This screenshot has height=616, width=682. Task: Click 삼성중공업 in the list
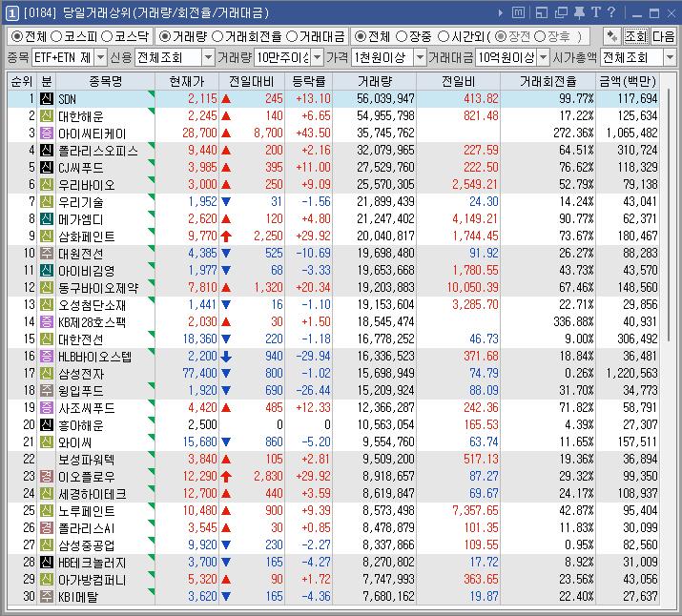pos(87,545)
